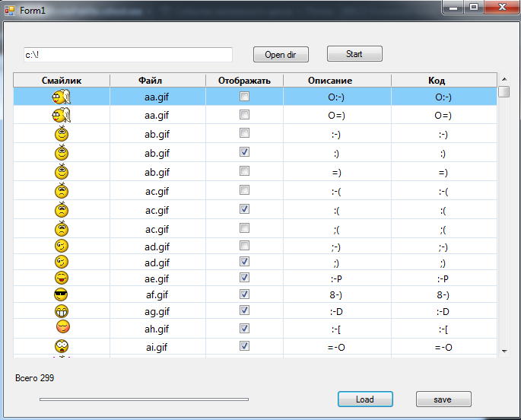Enable the checkbox in the O:-) row
Viewport: 521px width, 420px height.
point(244,97)
